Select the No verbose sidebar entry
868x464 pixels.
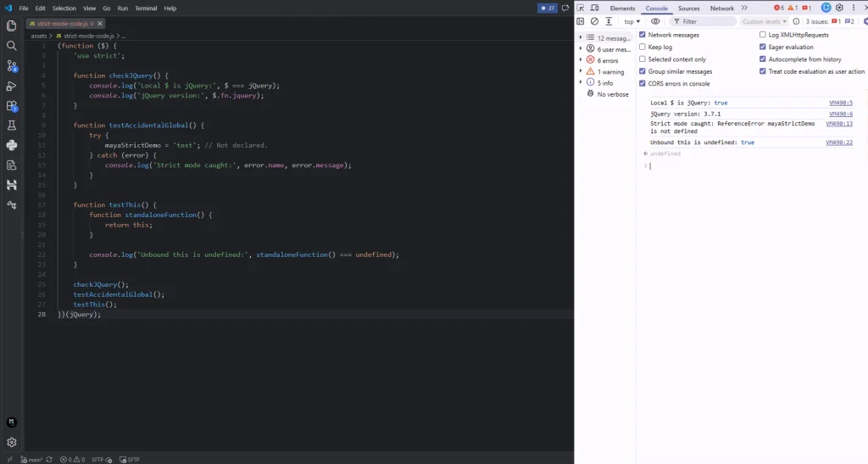(607, 94)
